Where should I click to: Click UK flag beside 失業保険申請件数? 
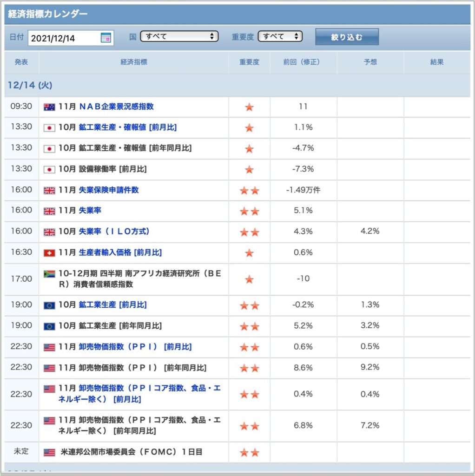(x=49, y=191)
